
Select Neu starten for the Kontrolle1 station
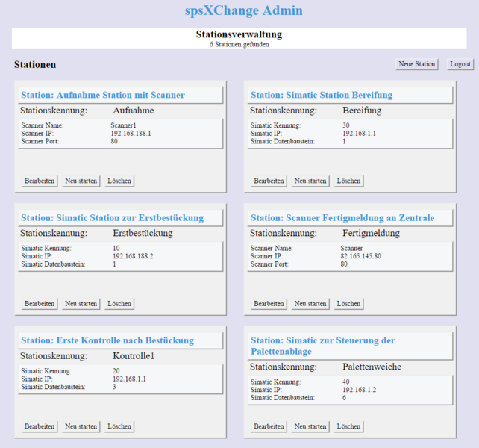tap(81, 426)
